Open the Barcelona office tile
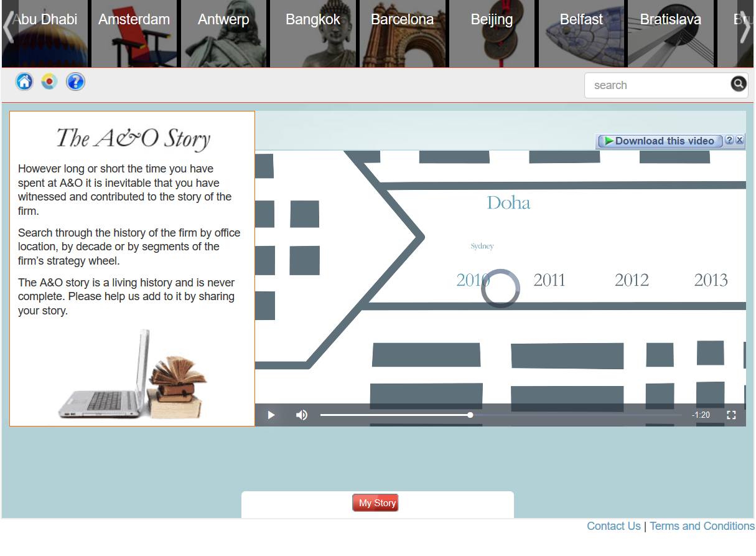Viewport: 756px width, 556px height. (x=403, y=34)
